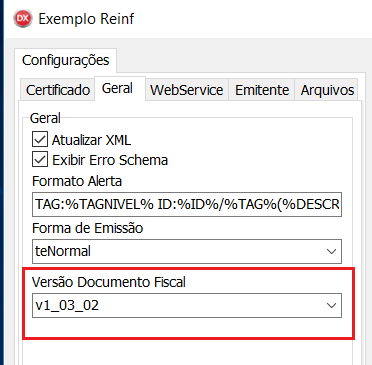This screenshot has height=365, width=372.
Task: Open the teNormal emission combo box
Action: point(187,251)
